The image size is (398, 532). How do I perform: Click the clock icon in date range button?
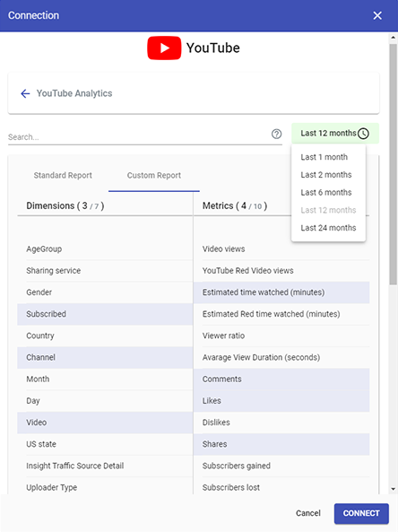coord(363,134)
